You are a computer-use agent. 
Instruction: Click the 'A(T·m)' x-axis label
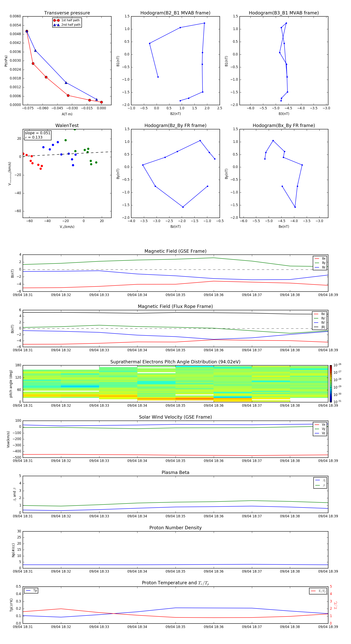67,114
